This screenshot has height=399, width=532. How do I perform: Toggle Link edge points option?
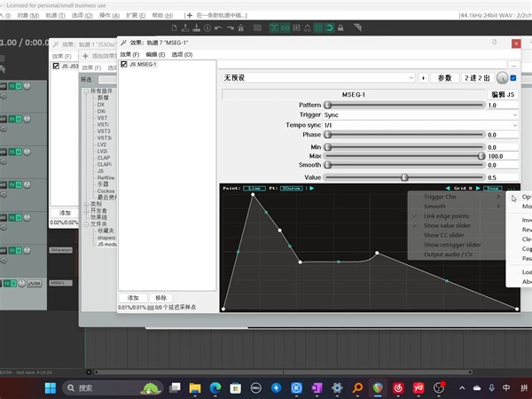pos(446,215)
